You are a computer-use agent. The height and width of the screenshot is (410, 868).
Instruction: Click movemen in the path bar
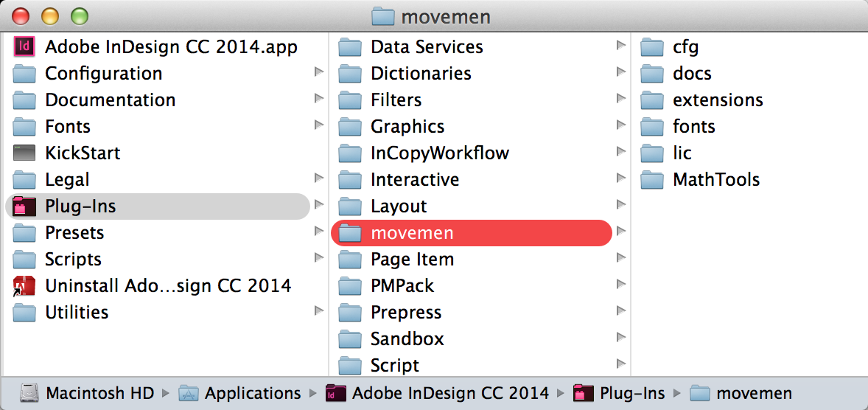741,393
